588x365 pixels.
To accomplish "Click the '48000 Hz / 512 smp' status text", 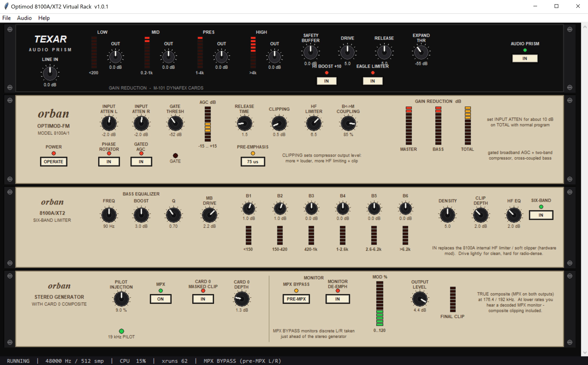I will [x=75, y=361].
